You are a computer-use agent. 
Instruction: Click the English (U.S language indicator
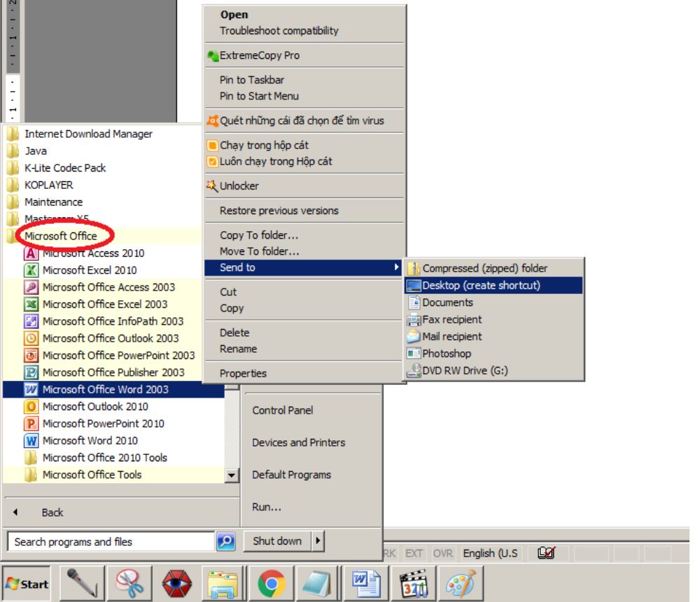(x=490, y=553)
